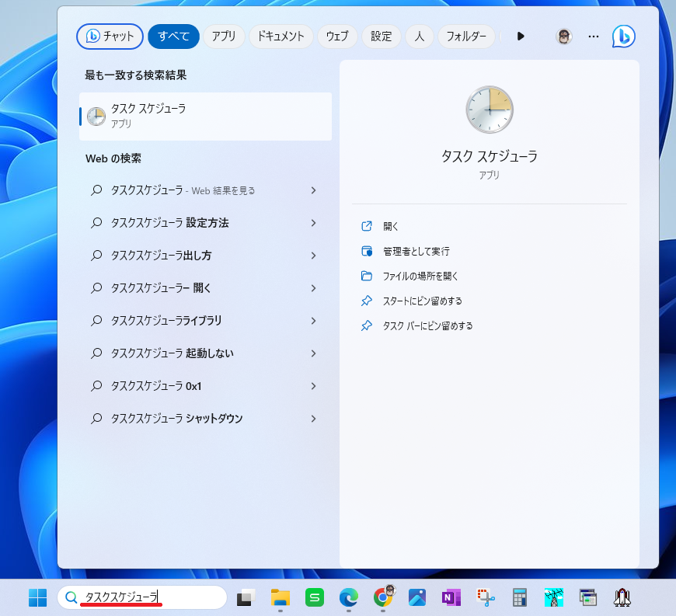Expand arrow for シャットダウン suggestion
676x616 pixels.
pos(313,419)
